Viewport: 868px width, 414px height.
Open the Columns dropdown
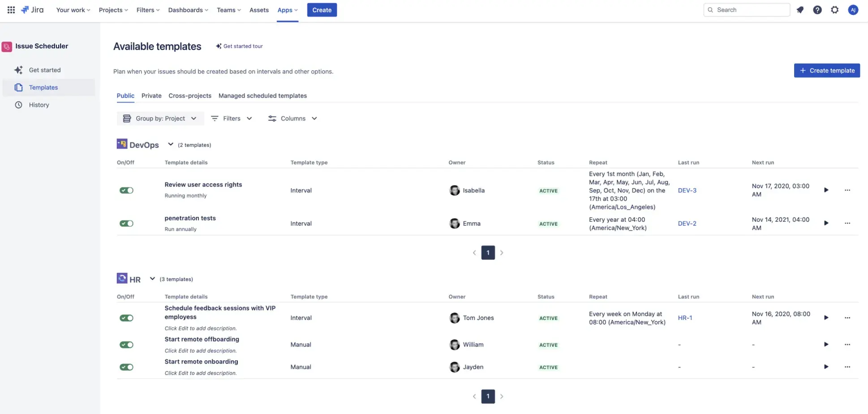(292, 118)
